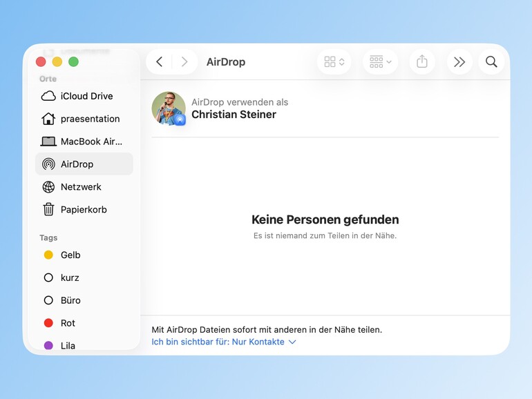Click the 'AirDrop verwenden als' label

[x=240, y=102]
